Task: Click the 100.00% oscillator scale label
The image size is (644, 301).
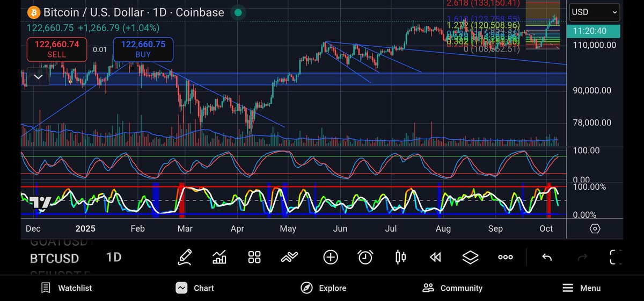Action: (589, 187)
